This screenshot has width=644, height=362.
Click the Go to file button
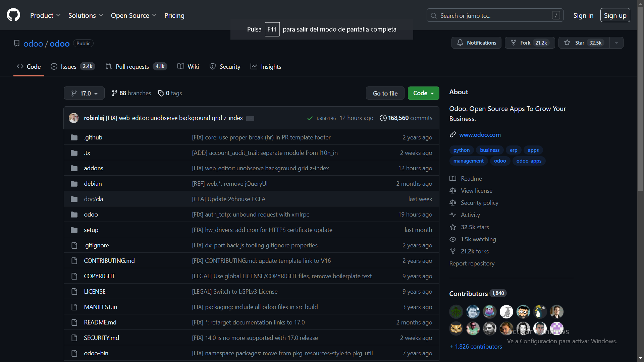(x=385, y=93)
